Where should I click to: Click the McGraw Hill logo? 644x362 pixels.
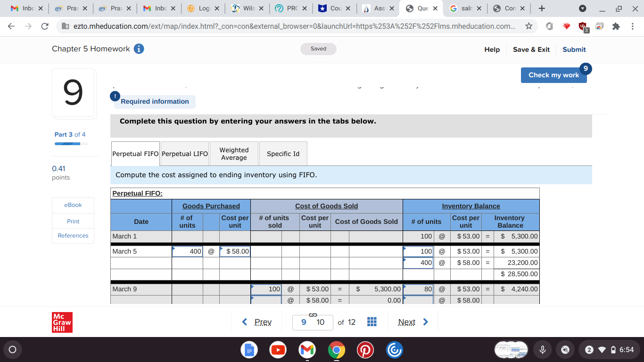click(63, 322)
